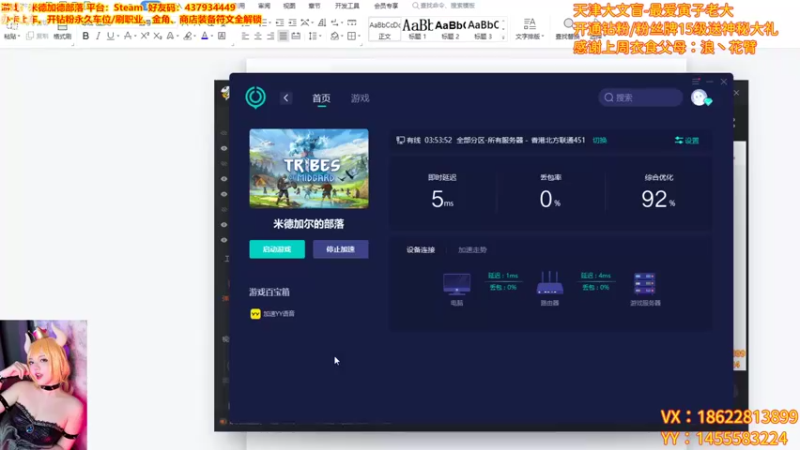This screenshot has width=800, height=450.
Task: Click the distributed alignment icon
Action: (295, 36)
